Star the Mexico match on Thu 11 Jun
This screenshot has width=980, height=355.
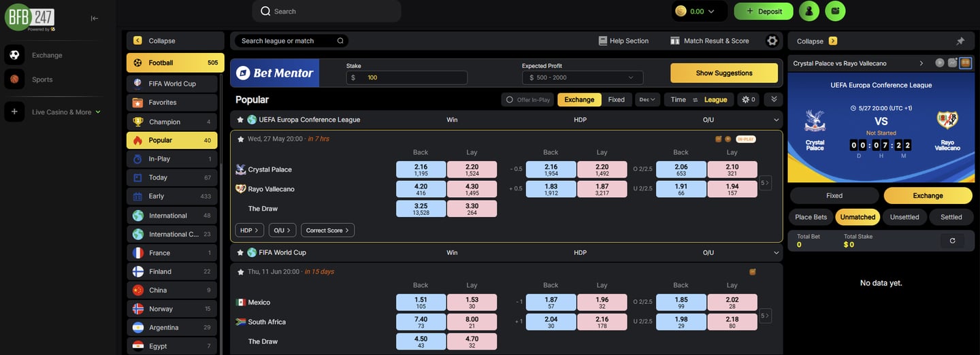241,271
